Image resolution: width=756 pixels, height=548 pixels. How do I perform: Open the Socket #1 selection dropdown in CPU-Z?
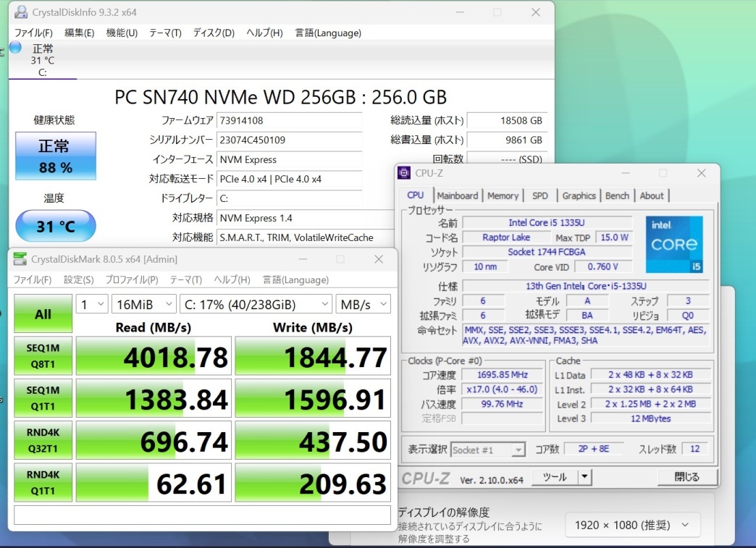pyautogui.click(x=488, y=450)
